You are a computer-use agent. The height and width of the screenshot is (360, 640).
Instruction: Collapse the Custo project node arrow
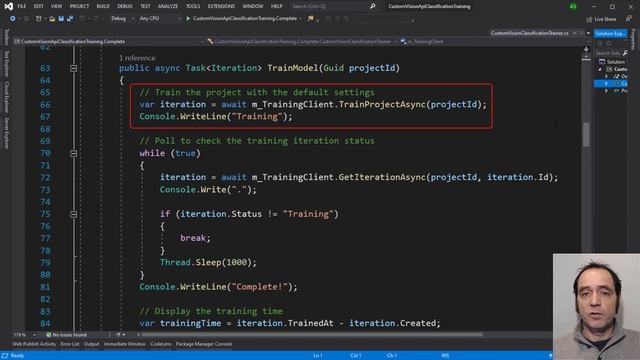(x=600, y=69)
